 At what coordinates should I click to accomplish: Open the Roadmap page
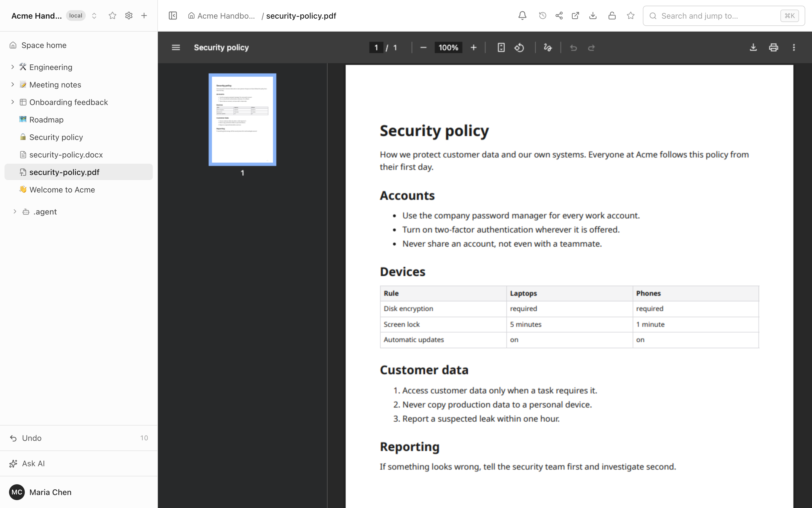tap(78, 120)
